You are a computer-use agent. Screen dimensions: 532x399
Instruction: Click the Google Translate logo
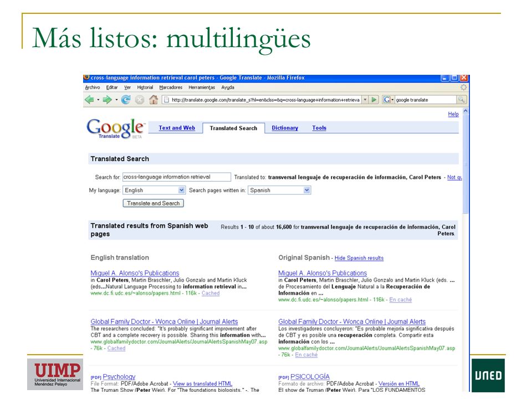116,128
